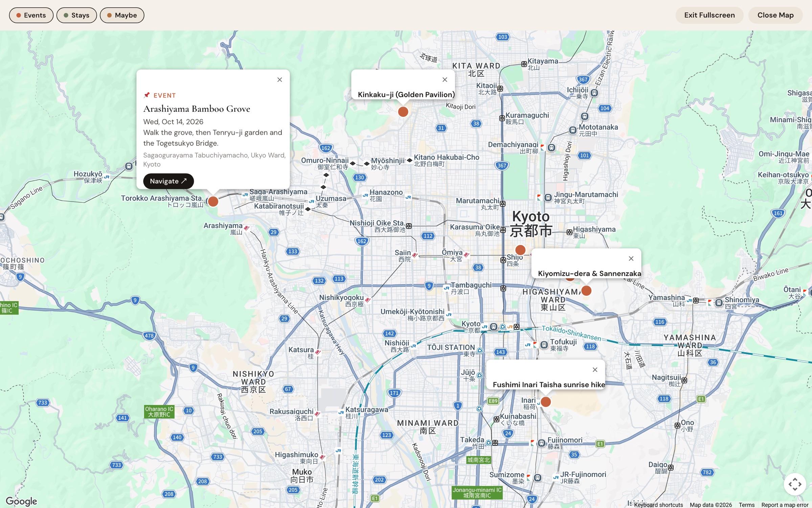The image size is (812, 508).
Task: Click the Close Map button
Action: [x=775, y=15]
